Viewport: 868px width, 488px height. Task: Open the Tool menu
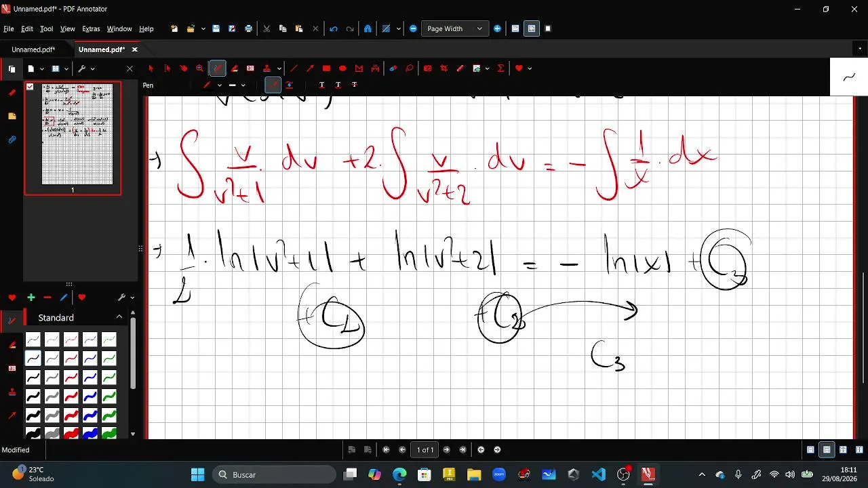[x=46, y=28]
